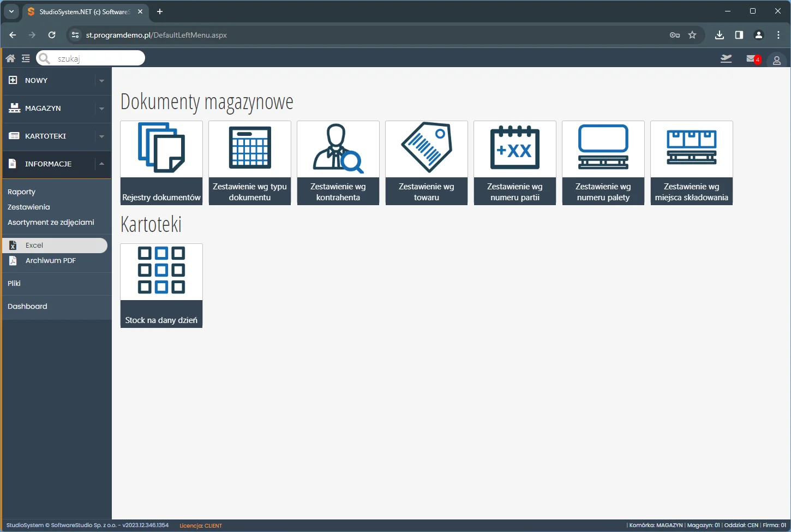The height and width of the screenshot is (532, 791).
Task: Open Zestawienie wg numeru partii tile
Action: pos(515,163)
